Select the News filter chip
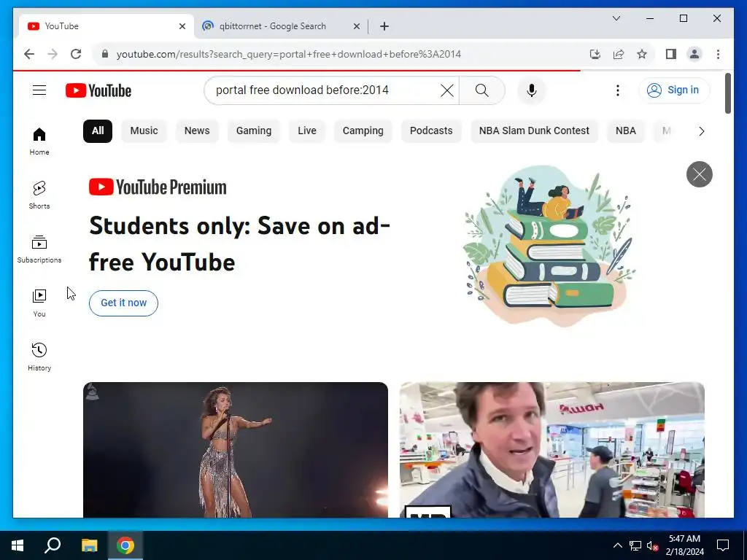The width and height of the screenshot is (747, 560). (x=197, y=131)
